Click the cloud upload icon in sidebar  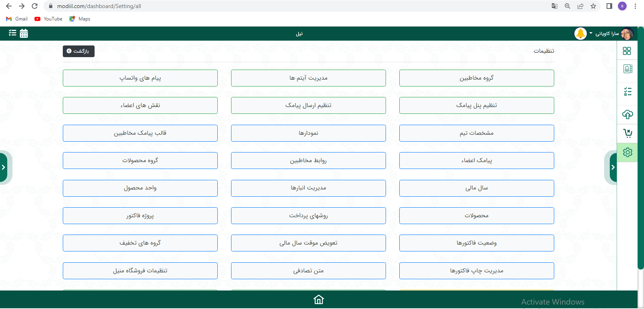(627, 115)
